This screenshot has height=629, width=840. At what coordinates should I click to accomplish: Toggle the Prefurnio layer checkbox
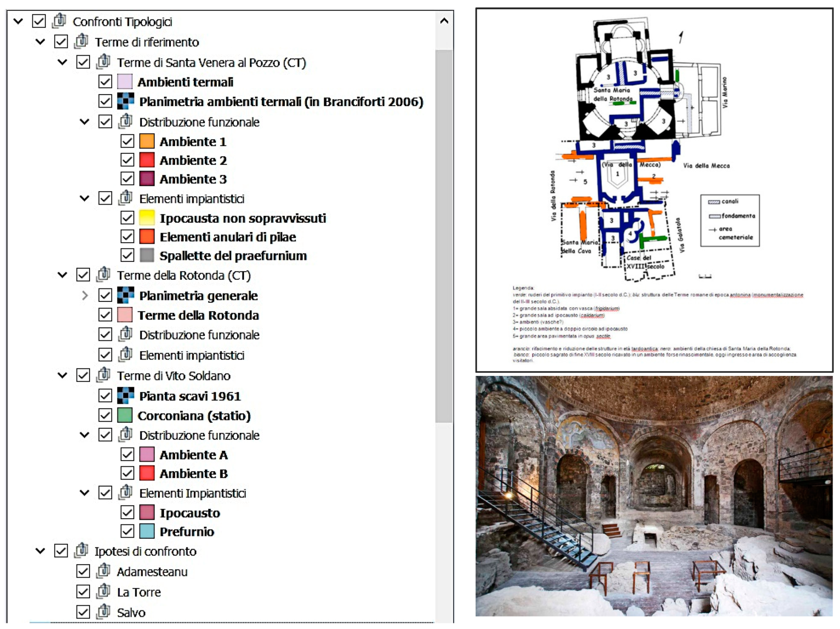click(x=127, y=531)
